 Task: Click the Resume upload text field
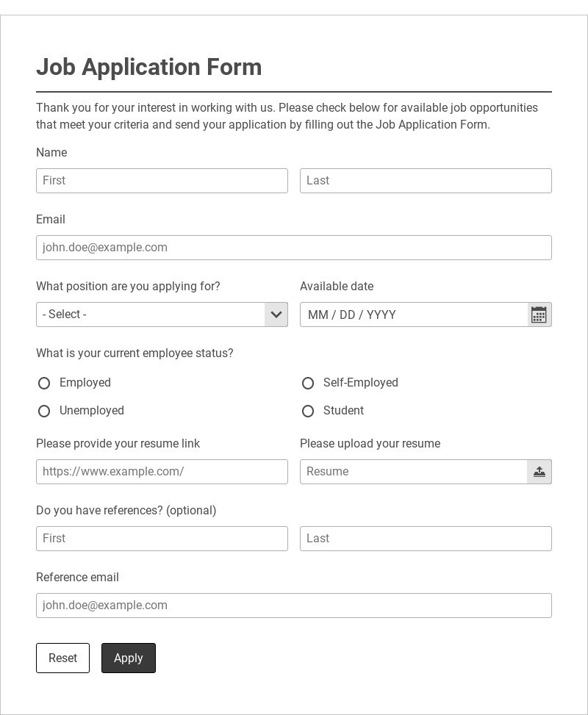[x=414, y=472]
